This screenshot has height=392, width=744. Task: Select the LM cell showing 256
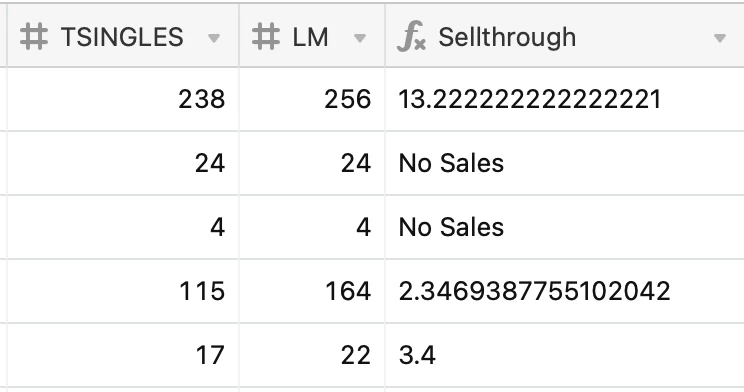coord(312,99)
